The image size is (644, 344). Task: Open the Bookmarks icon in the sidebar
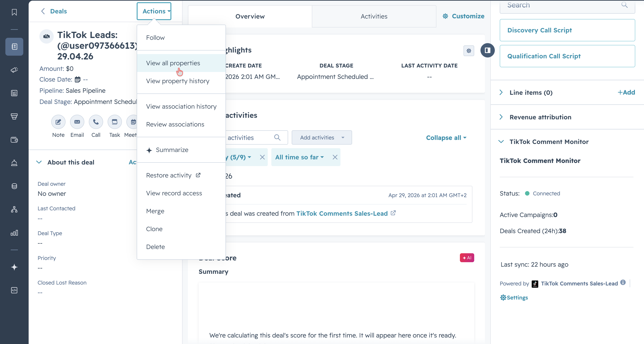pos(14,12)
